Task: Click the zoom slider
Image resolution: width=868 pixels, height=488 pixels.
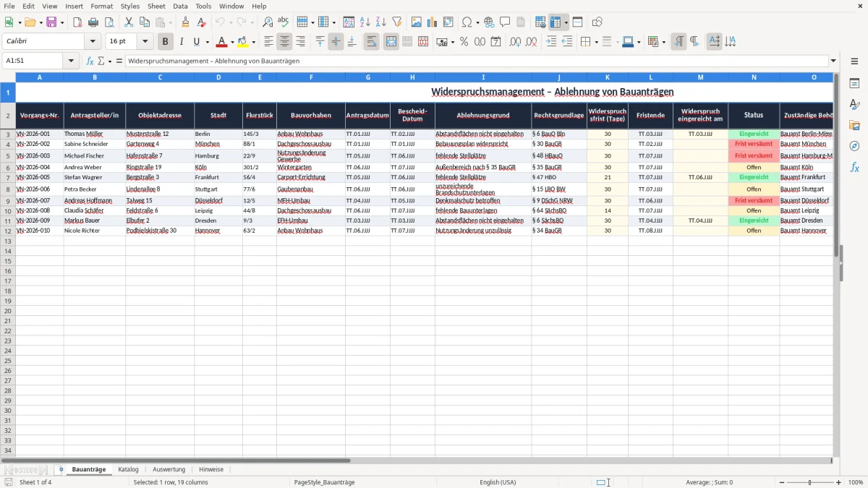Action: point(809,482)
